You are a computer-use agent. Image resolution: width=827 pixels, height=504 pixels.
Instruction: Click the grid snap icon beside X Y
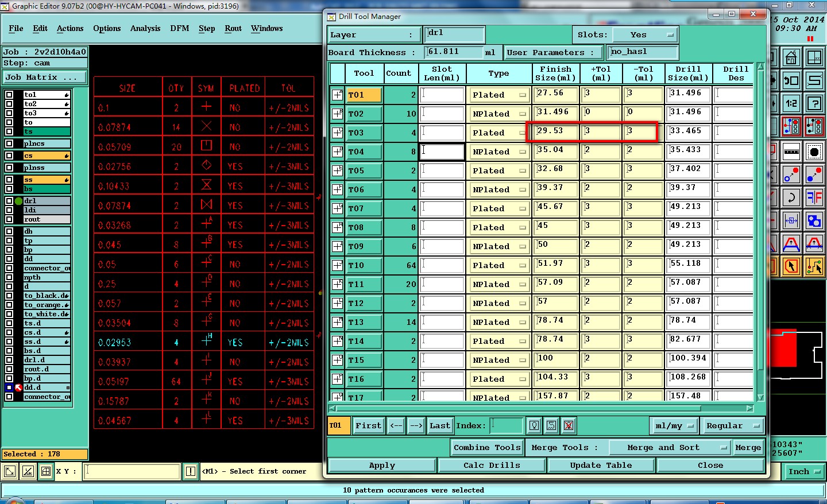[46, 472]
